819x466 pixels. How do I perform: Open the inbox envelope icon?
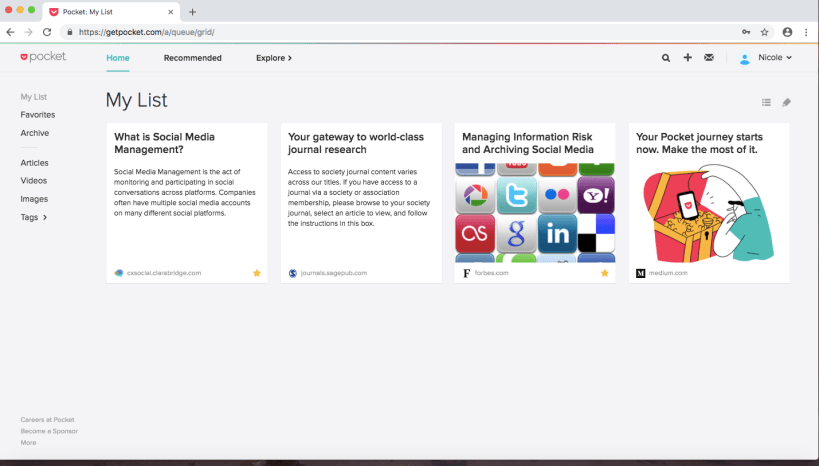click(709, 58)
